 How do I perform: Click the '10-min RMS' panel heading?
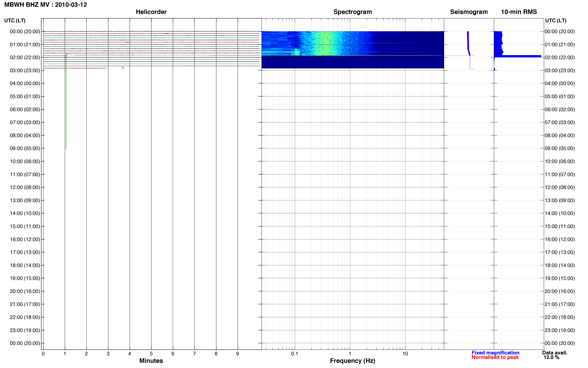(x=519, y=12)
